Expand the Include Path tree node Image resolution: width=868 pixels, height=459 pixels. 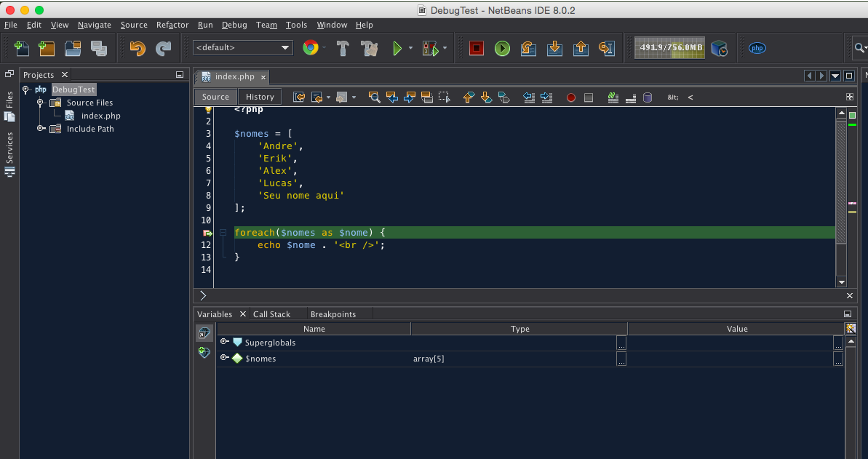click(x=41, y=129)
